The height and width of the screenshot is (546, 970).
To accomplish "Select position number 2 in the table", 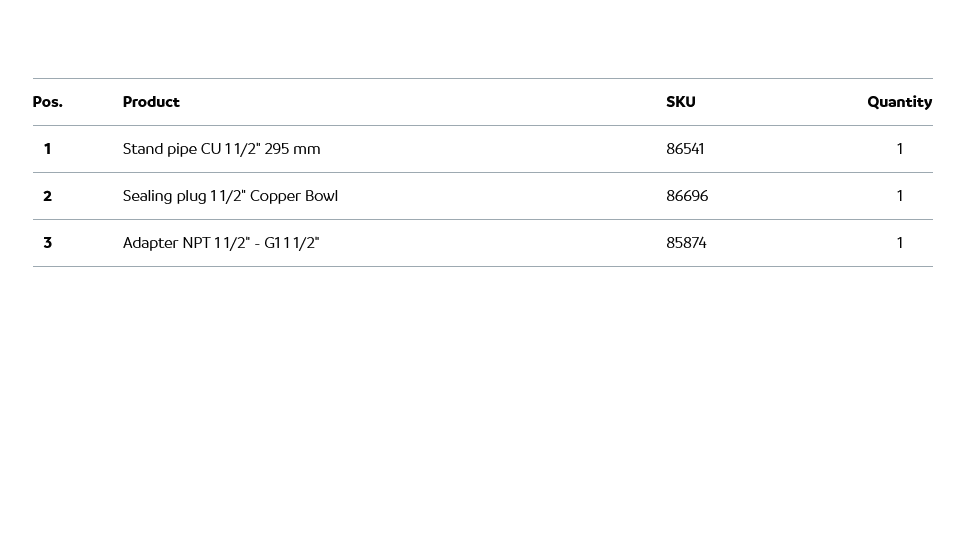I will point(47,196).
